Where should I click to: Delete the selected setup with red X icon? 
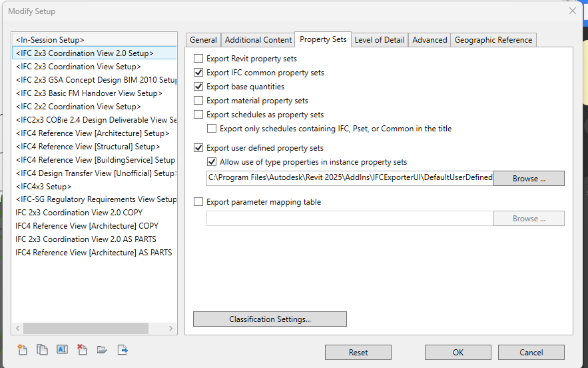82,349
